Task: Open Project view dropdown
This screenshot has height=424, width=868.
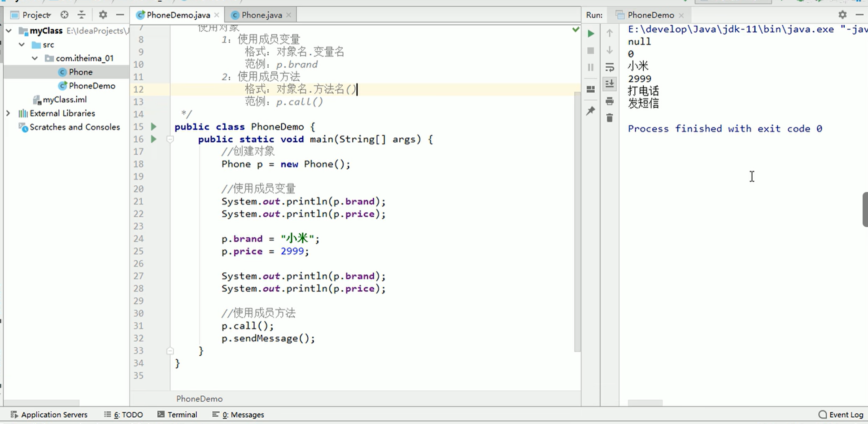Action: (x=31, y=15)
